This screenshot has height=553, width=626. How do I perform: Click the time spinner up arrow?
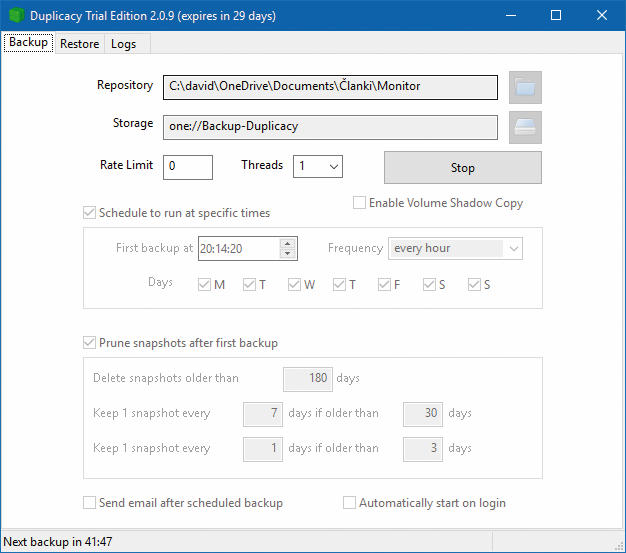pos(287,243)
